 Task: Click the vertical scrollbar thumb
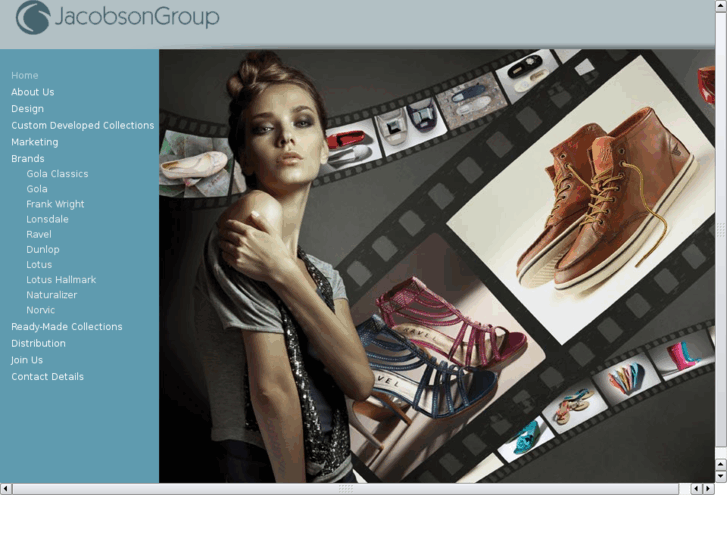click(721, 229)
